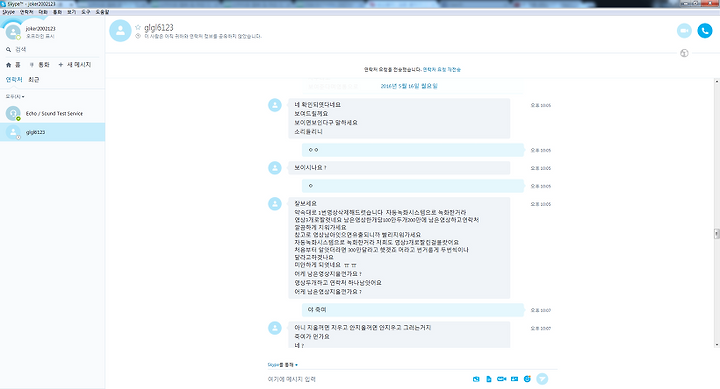The image size is (720, 389).
Task: Start a voice call with glgl6123
Action: (705, 31)
